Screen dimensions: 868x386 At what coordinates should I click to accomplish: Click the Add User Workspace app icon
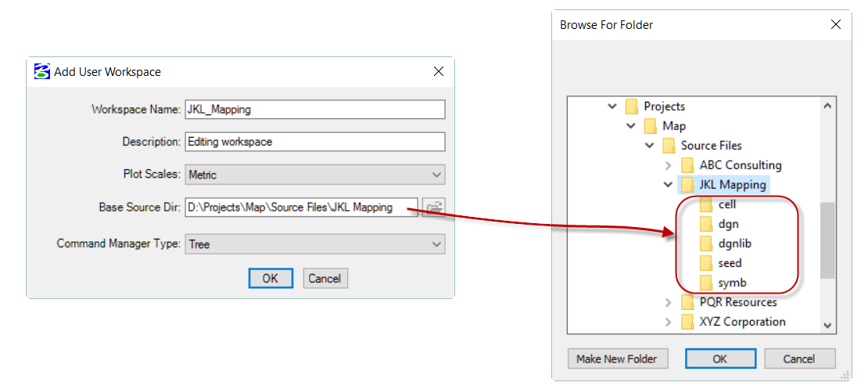click(x=42, y=71)
